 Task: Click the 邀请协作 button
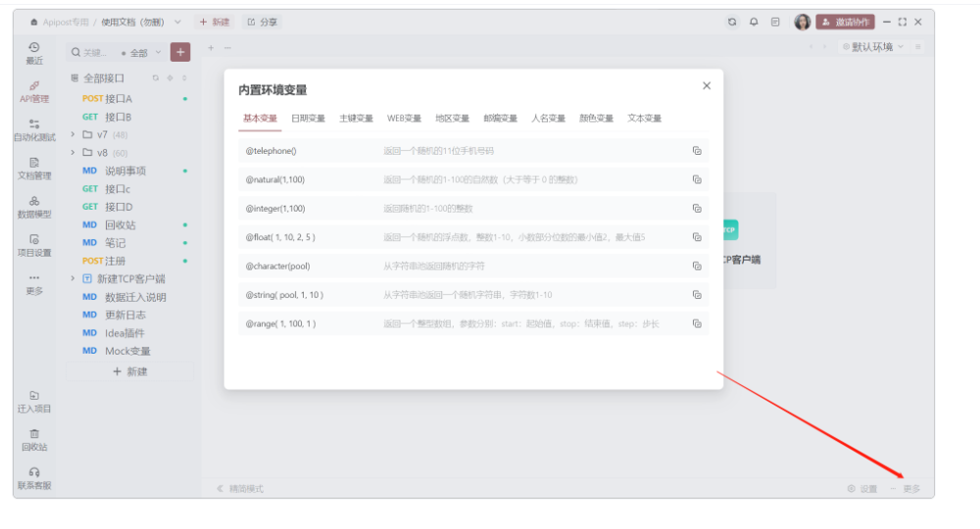[845, 22]
